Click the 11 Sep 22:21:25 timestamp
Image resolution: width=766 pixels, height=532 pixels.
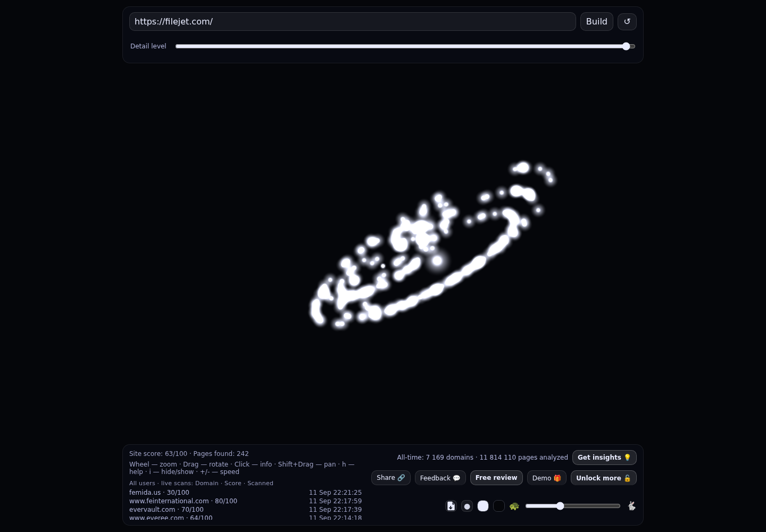pyautogui.click(x=335, y=493)
